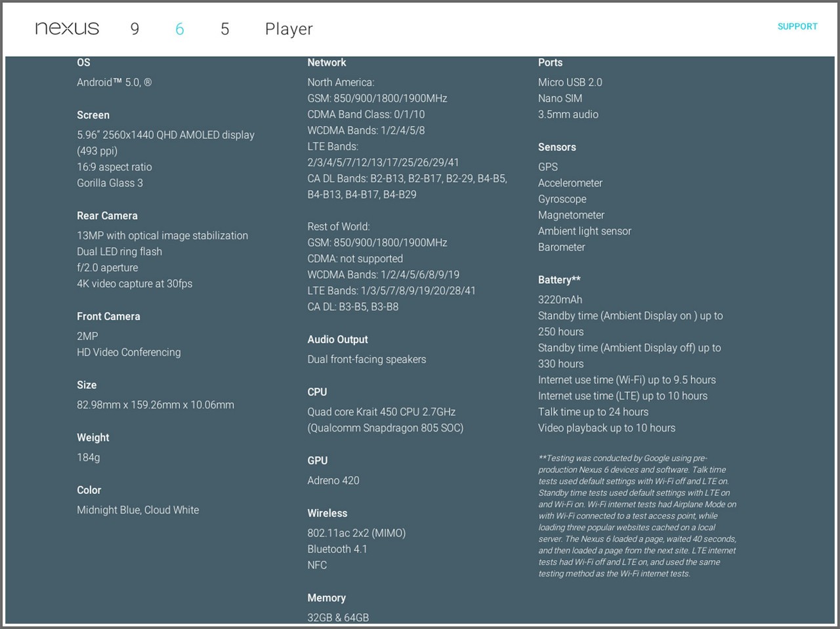Click the Color heading
Image resolution: width=840 pixels, height=629 pixels.
point(89,490)
